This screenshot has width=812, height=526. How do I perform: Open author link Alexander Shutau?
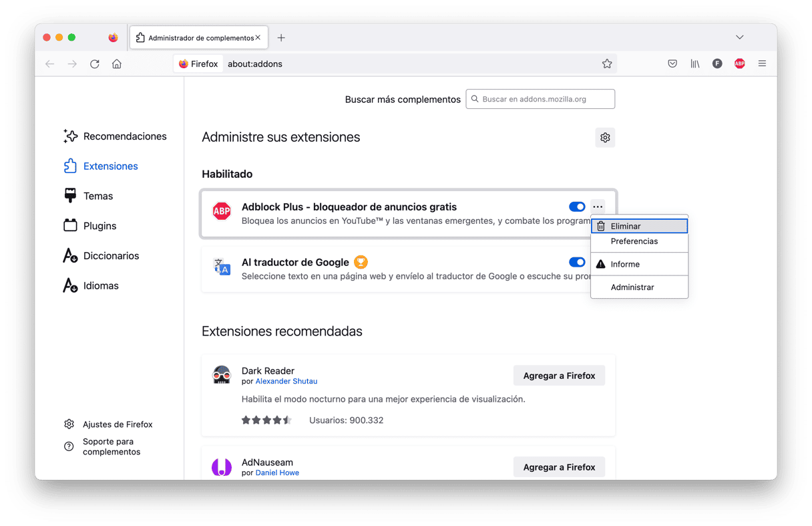point(286,382)
